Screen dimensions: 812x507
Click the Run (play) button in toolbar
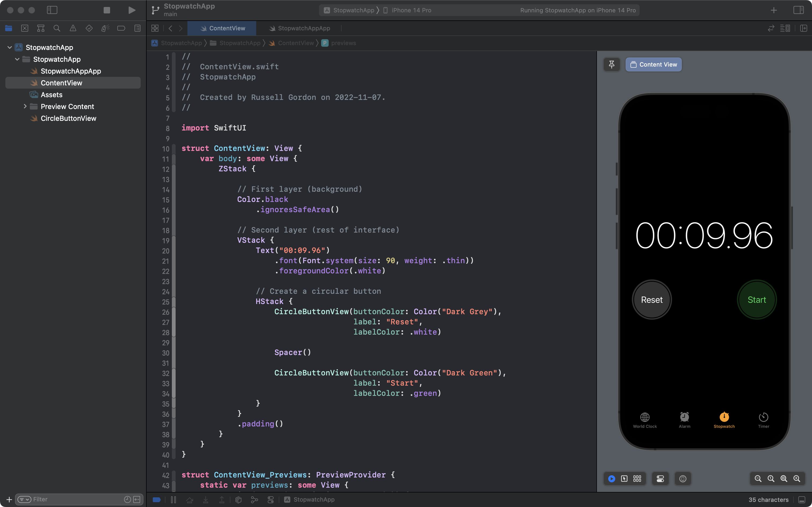(132, 10)
